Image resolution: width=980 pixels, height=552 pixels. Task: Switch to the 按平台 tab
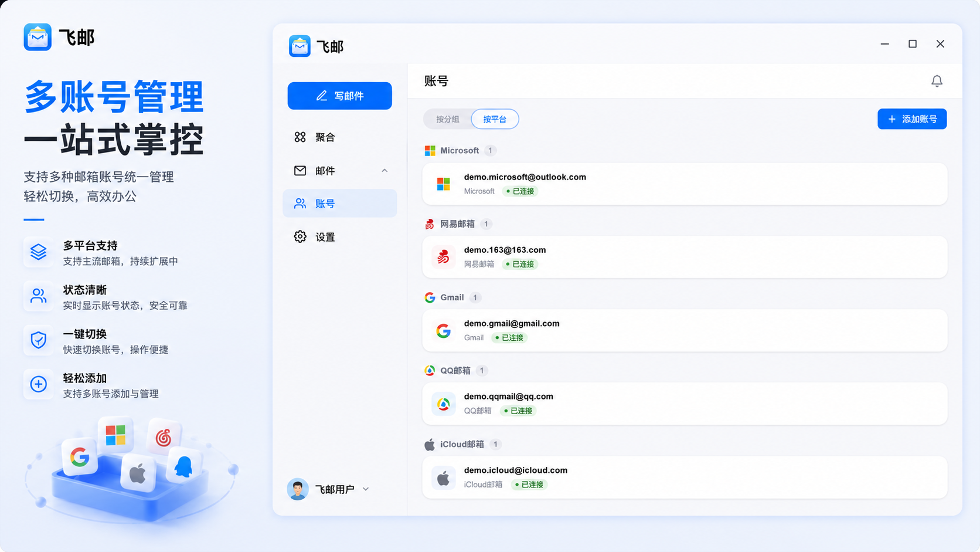pos(495,119)
